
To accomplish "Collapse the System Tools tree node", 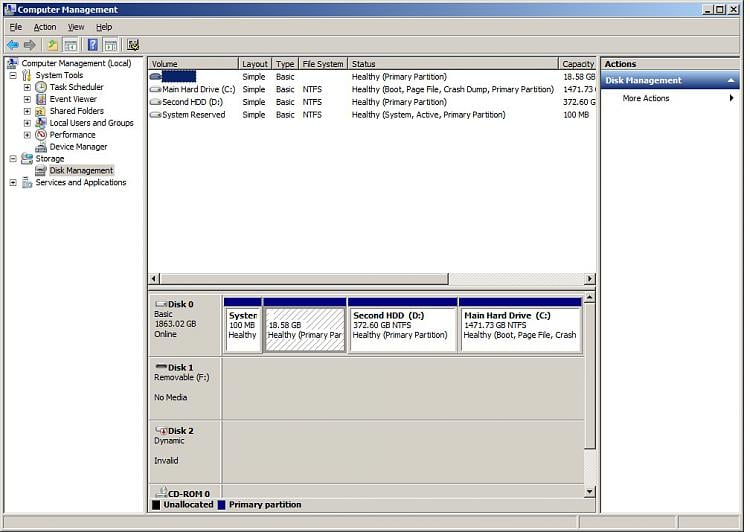I will click(13, 75).
